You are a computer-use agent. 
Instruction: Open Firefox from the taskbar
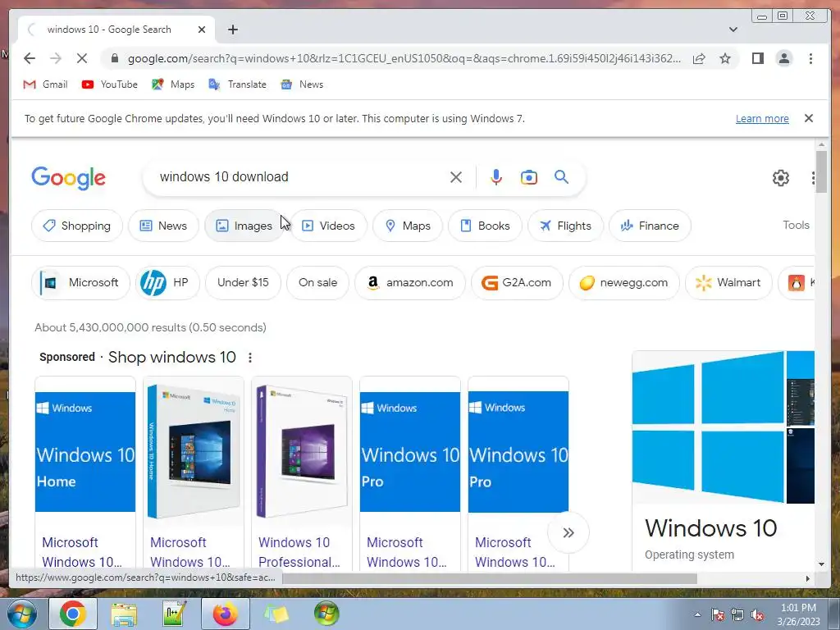[225, 614]
